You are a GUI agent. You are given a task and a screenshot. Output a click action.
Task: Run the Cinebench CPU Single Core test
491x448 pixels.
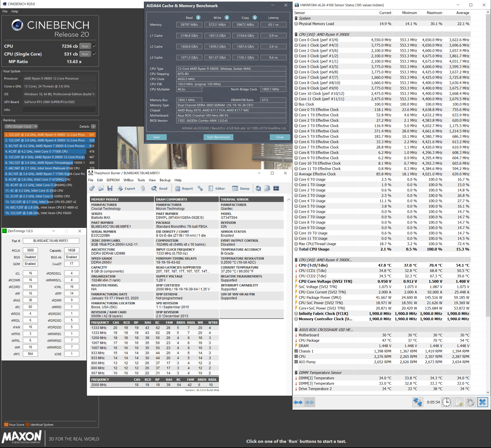[85, 54]
